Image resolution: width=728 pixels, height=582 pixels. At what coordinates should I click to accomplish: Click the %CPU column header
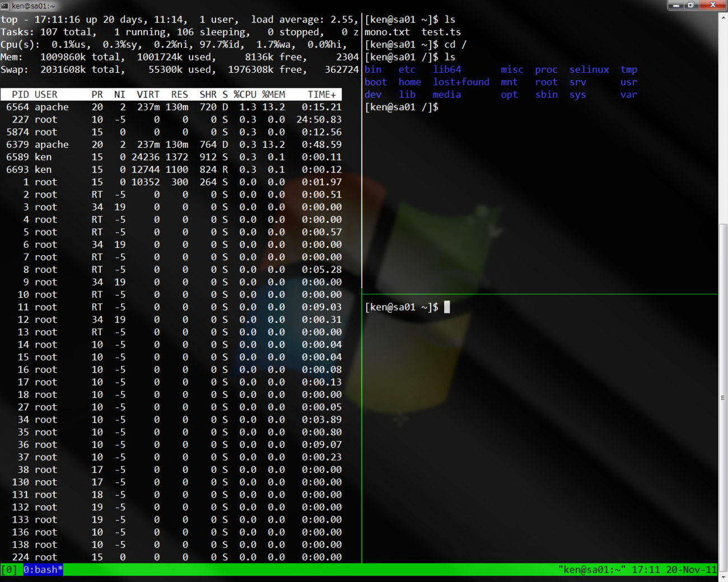(x=245, y=95)
